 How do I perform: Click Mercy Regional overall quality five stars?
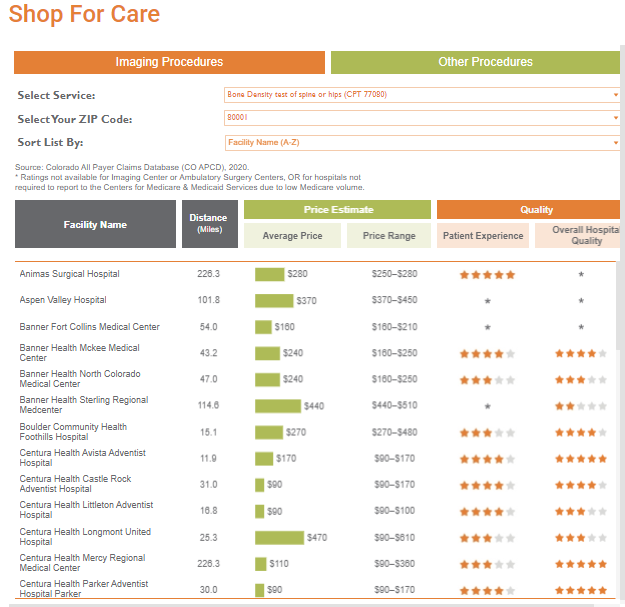click(581, 564)
